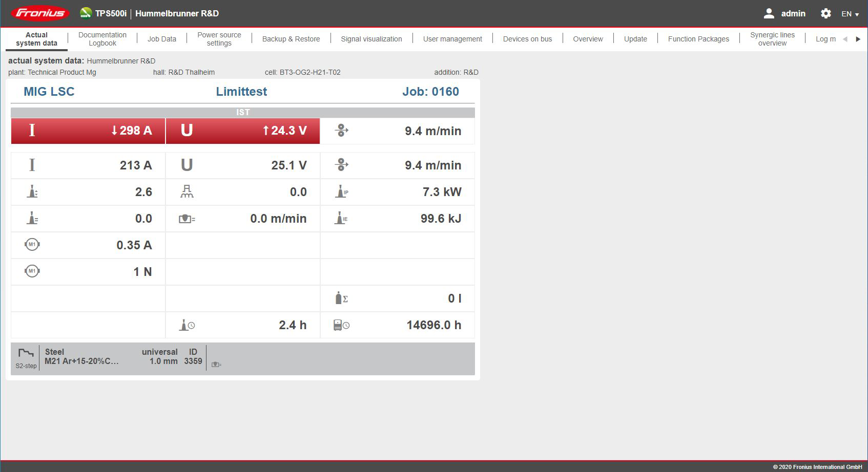
Task: Click the arc energy IE icon
Action: click(x=342, y=219)
